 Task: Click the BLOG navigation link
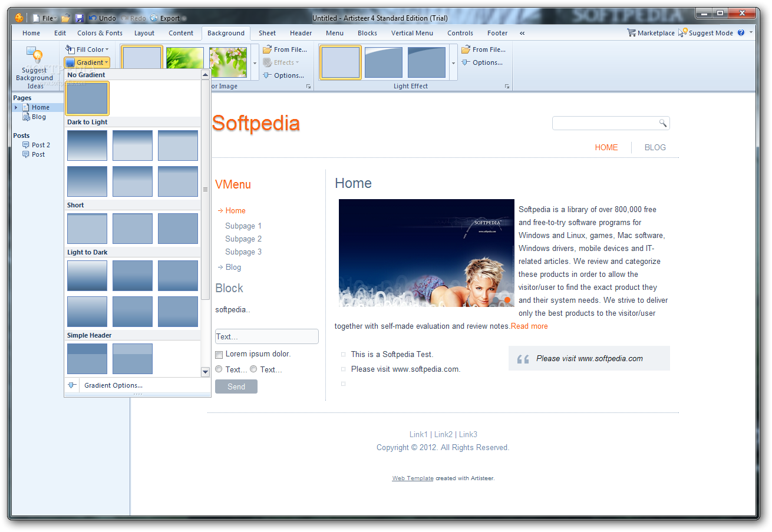click(x=655, y=147)
